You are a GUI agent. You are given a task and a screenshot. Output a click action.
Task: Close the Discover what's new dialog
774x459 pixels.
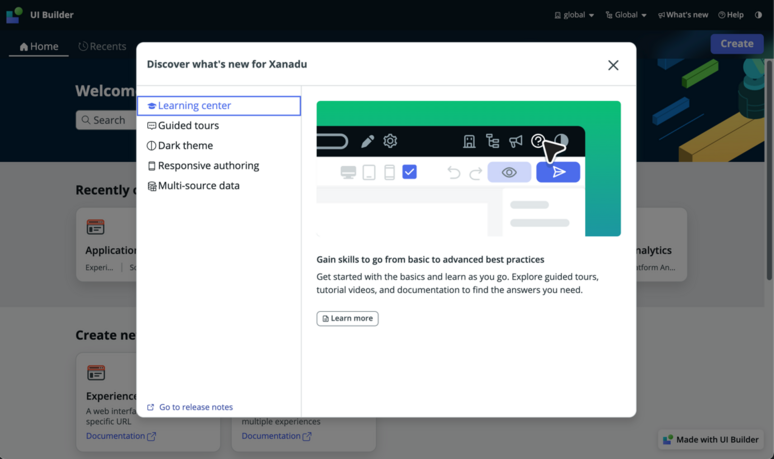click(x=613, y=65)
